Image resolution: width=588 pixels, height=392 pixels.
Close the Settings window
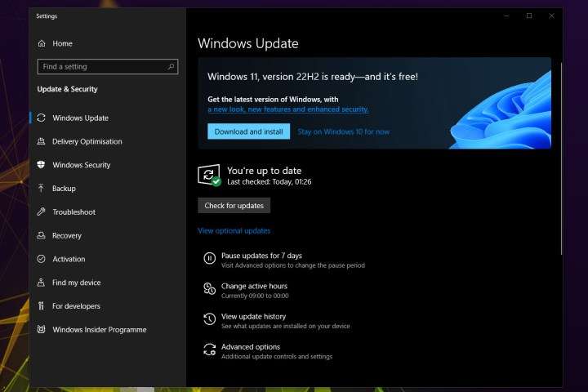click(551, 16)
